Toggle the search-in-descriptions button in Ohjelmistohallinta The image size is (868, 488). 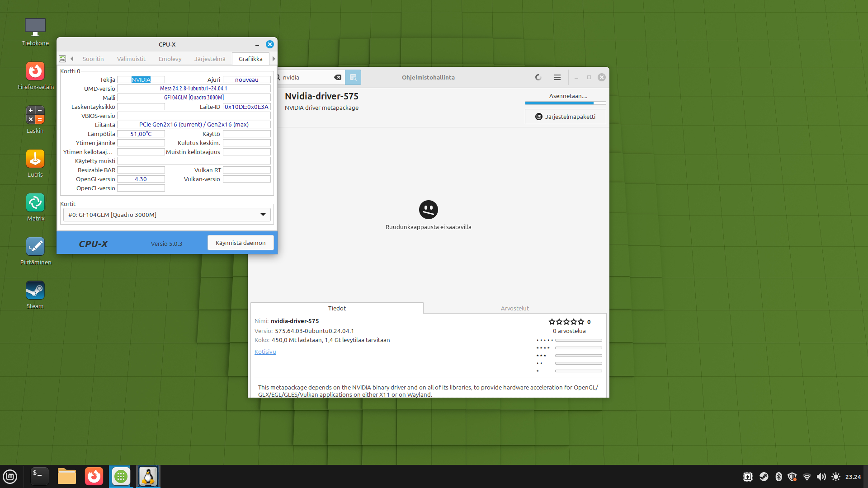[353, 77]
